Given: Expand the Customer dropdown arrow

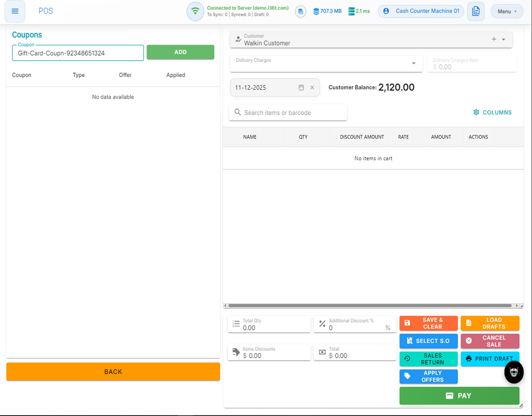Looking at the screenshot, I should tap(503, 40).
